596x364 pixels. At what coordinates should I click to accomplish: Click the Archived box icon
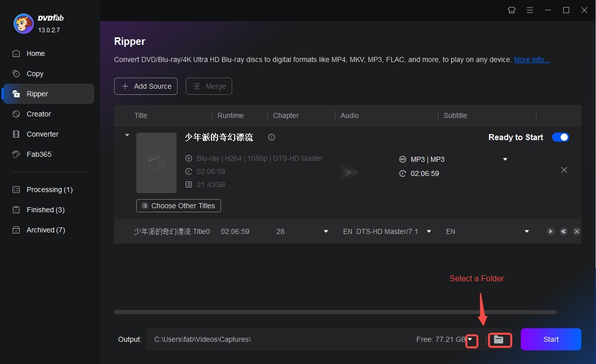point(16,229)
